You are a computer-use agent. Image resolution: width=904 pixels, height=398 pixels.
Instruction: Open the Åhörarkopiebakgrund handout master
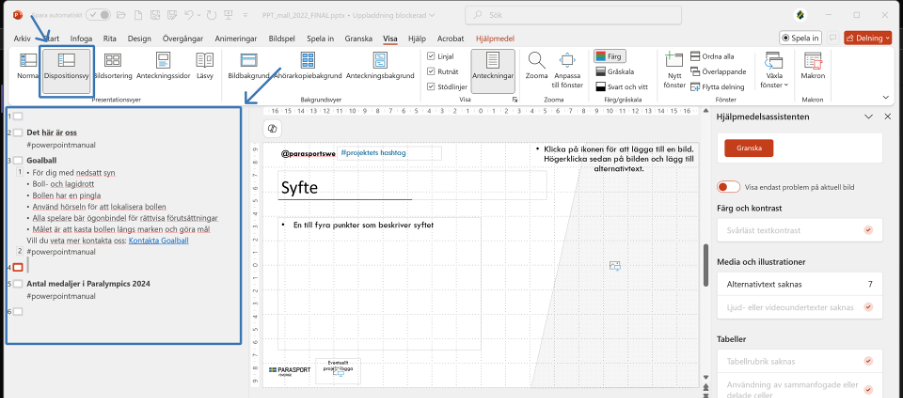(308, 66)
